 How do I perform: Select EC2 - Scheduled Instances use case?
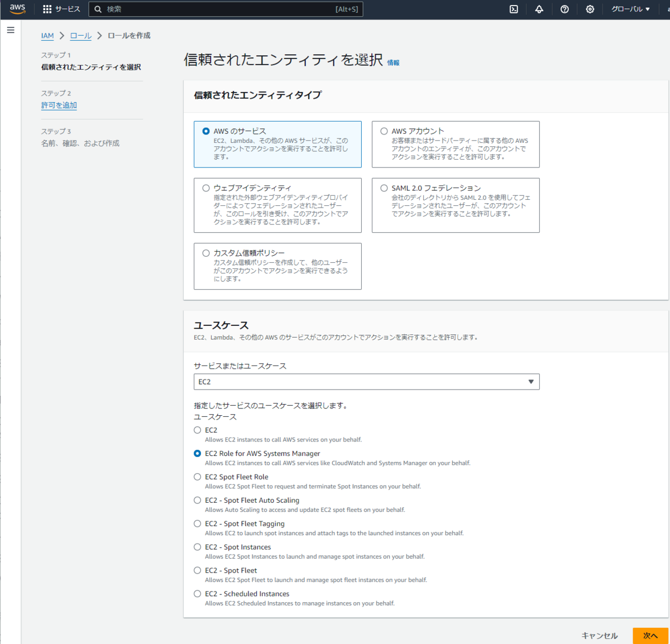(x=197, y=594)
